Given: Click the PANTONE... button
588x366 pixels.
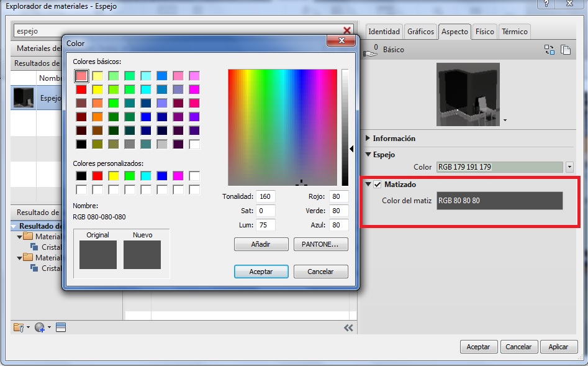Looking at the screenshot, I should point(320,244).
